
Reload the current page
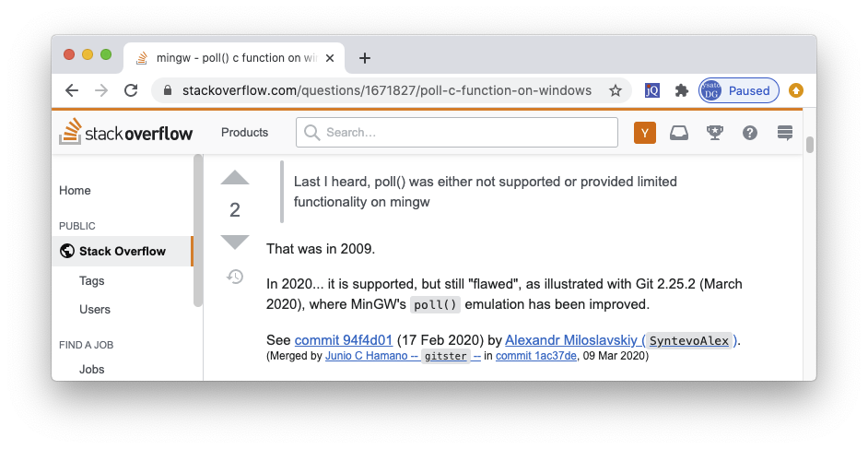(131, 90)
